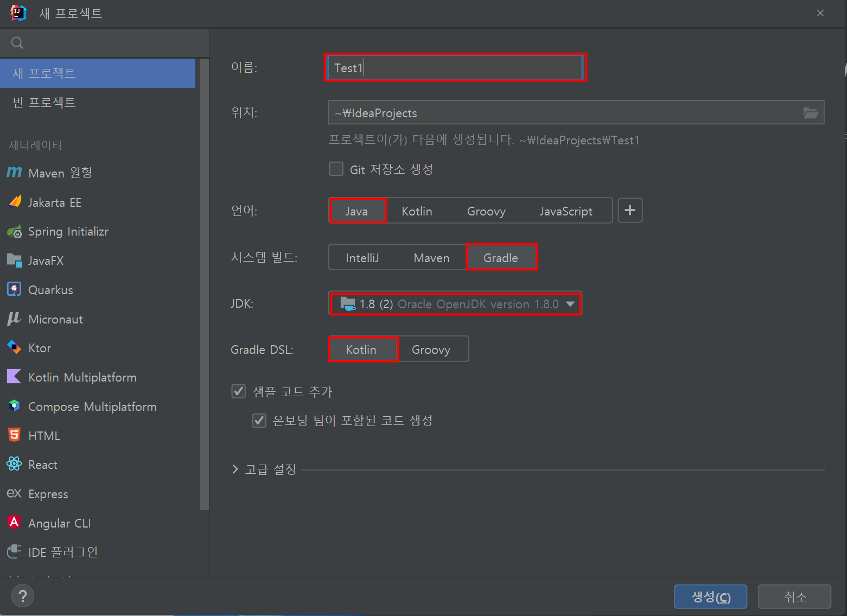Select Gradle build system
This screenshot has width=847, height=616.
(501, 258)
